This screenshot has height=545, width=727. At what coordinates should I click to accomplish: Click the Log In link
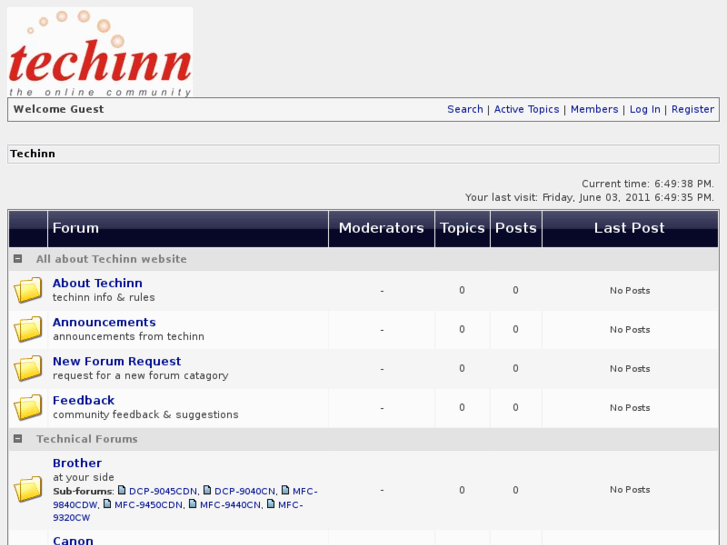coord(645,109)
